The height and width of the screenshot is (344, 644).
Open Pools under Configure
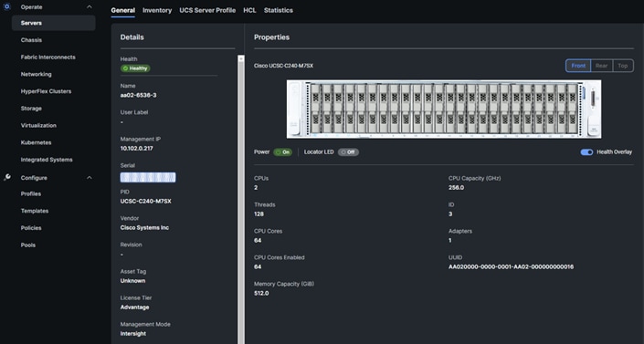[28, 245]
